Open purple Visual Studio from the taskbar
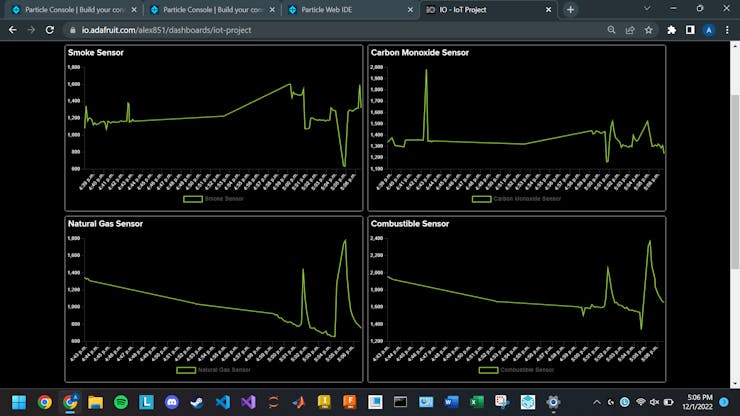This screenshot has width=740, height=416. (x=248, y=402)
